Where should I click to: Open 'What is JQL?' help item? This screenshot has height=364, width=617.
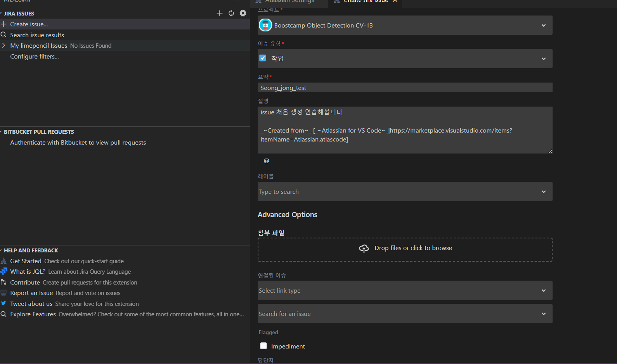125,271
